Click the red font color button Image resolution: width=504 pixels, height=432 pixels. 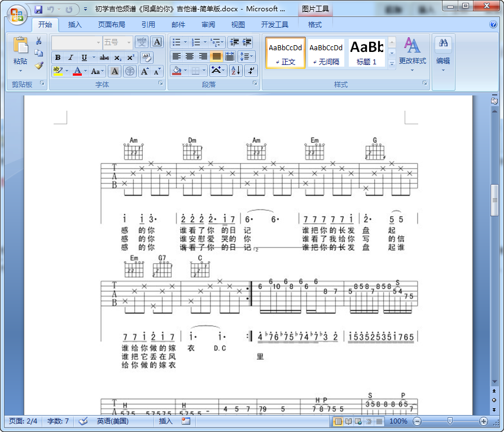tap(77, 71)
